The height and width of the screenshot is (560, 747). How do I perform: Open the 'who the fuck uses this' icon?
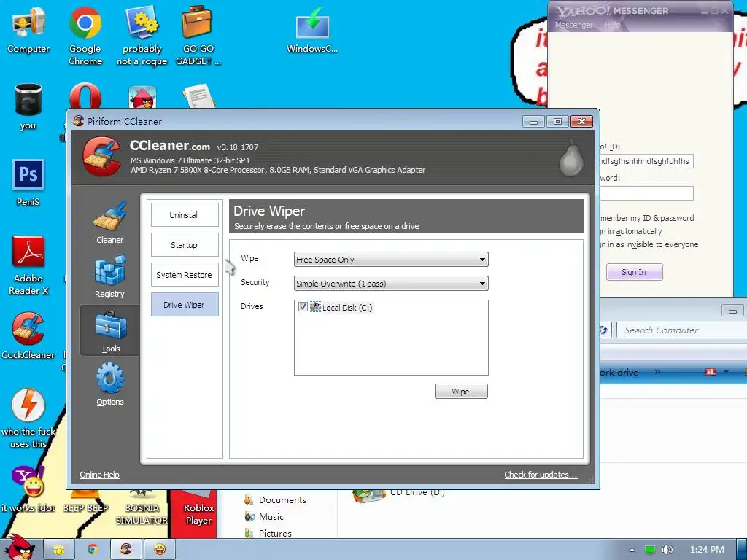pos(28,419)
